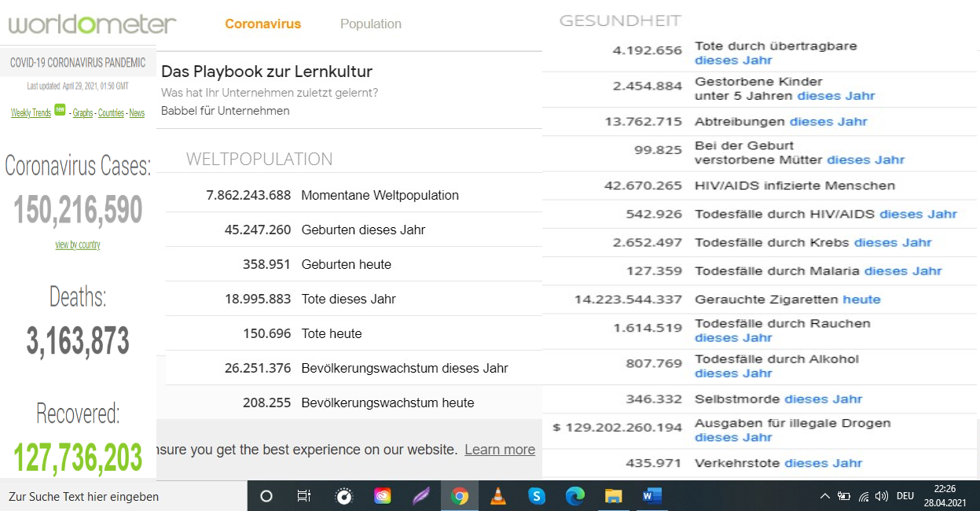Open Task View on the taskbar
Image resolution: width=980 pixels, height=511 pixels.
click(x=303, y=496)
